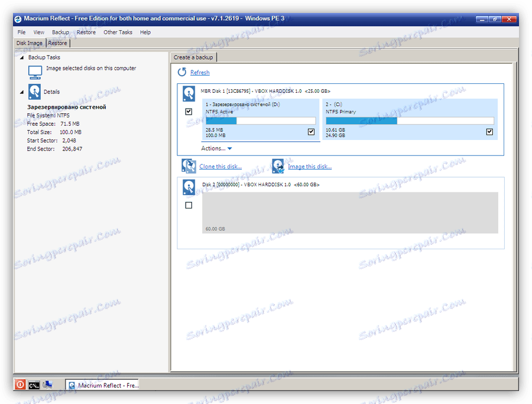Click the MBR Disk 1 hard drive icon

(x=189, y=93)
